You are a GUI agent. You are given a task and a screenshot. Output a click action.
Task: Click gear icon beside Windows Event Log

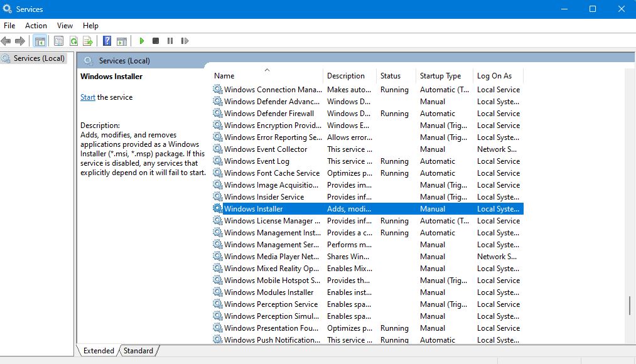(x=218, y=161)
